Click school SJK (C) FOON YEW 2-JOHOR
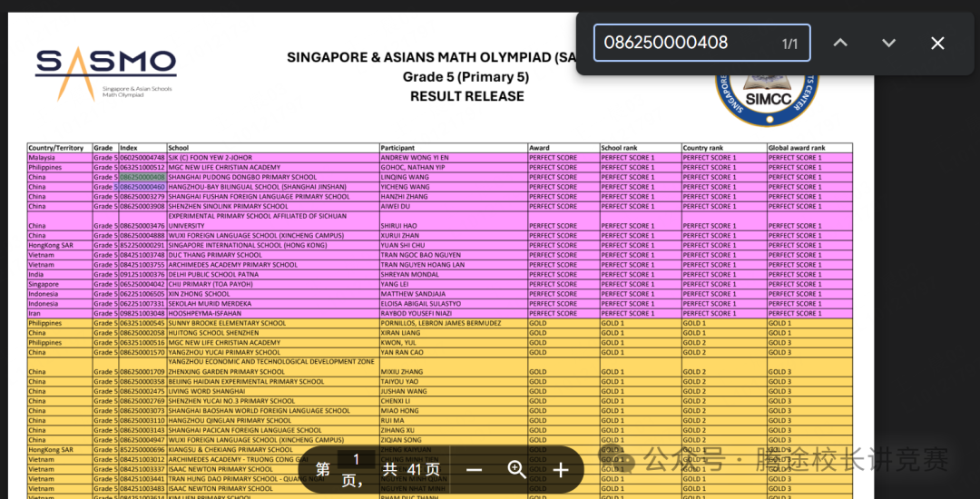Viewport: 980px width, 499px height. pyautogui.click(x=210, y=158)
